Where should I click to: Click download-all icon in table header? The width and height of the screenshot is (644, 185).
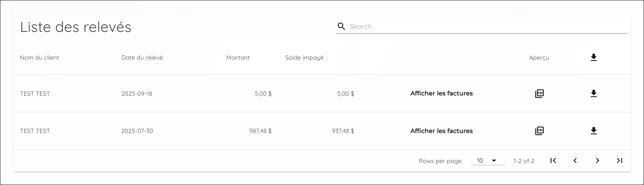(594, 58)
